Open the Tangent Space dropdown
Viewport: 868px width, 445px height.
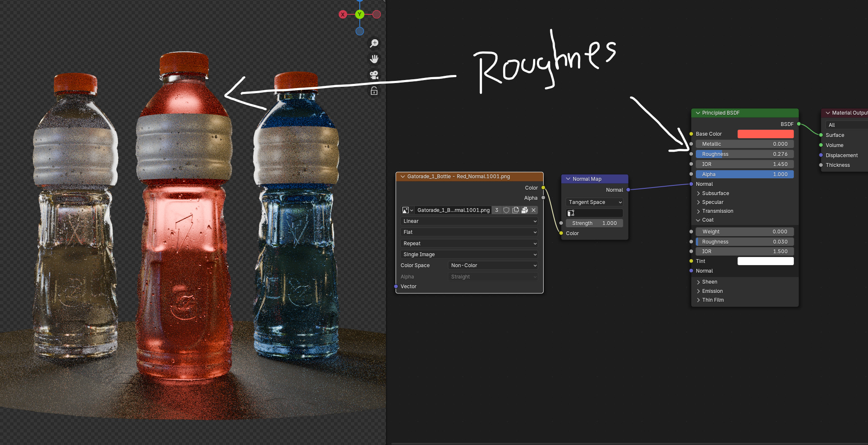[x=594, y=202]
